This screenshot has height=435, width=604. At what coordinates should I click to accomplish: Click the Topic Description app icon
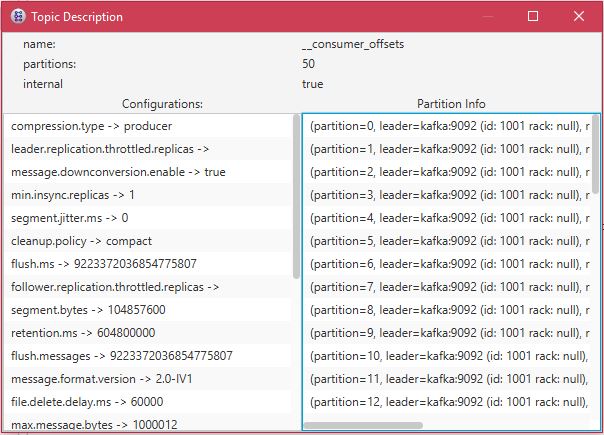point(16,17)
